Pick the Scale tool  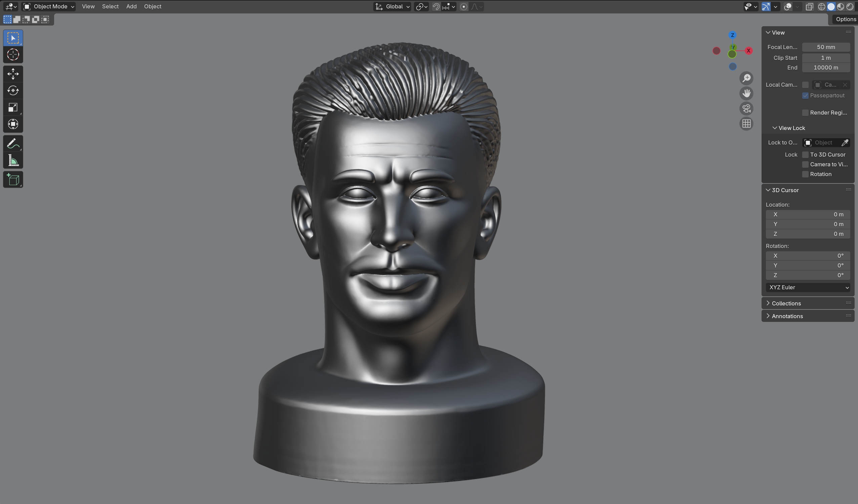tap(13, 108)
